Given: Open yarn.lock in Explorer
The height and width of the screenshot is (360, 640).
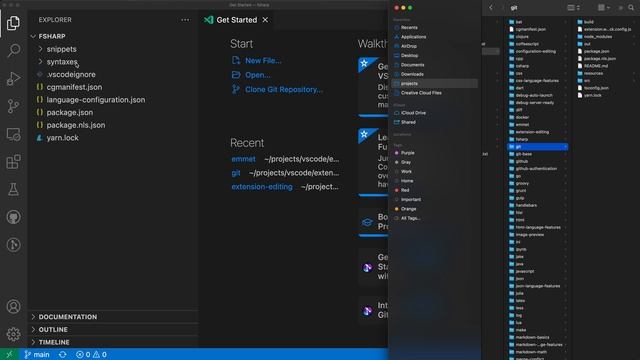Looking at the screenshot, I should coord(62,138).
